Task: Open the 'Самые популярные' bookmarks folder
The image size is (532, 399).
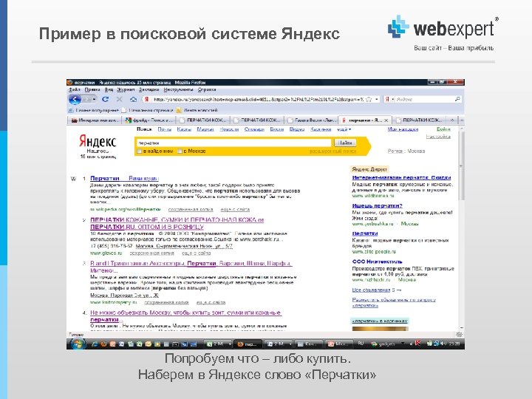Action: coord(94,110)
